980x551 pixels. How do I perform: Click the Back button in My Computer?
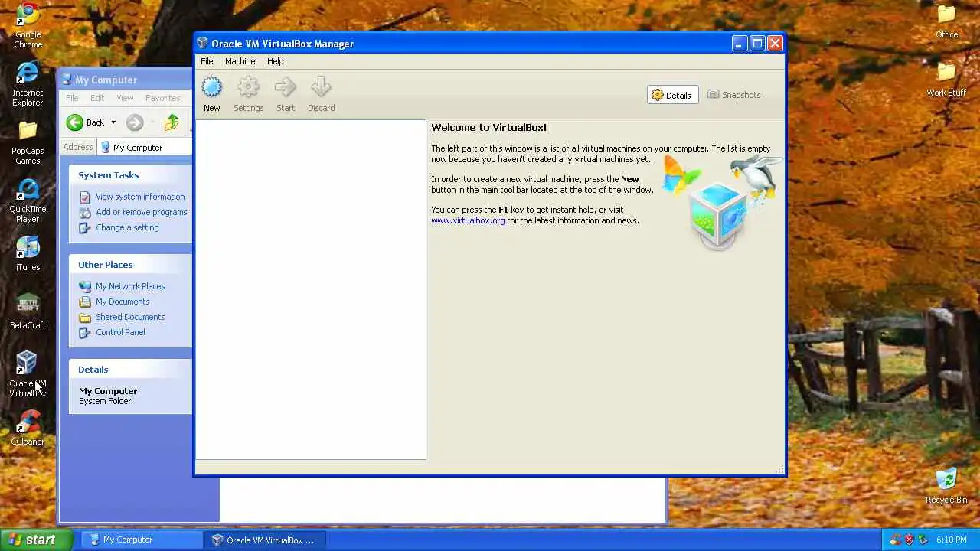pyautogui.click(x=85, y=122)
